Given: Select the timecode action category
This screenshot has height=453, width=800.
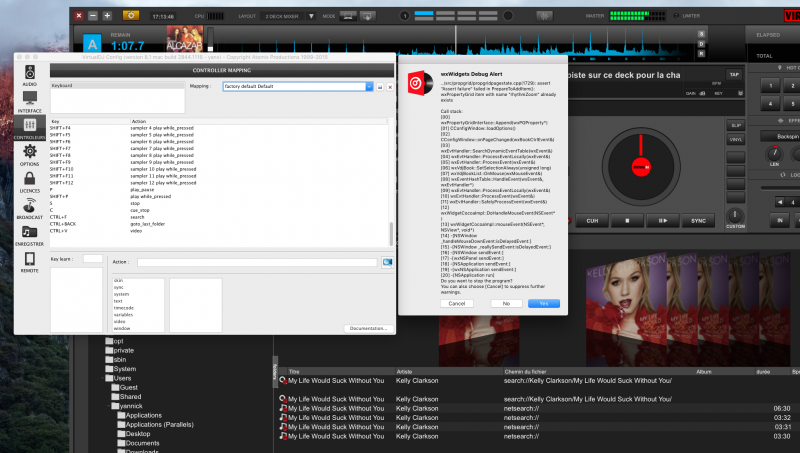Looking at the screenshot, I should 124,308.
